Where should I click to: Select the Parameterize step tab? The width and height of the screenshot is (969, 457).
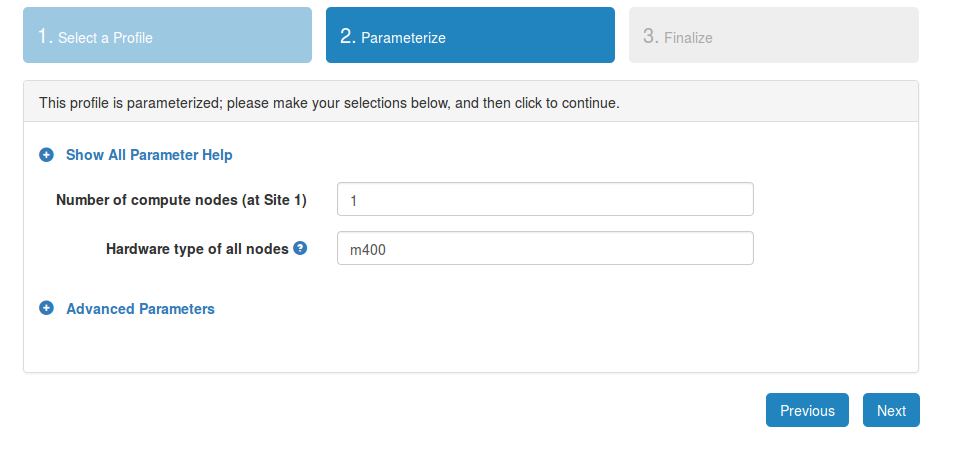[470, 35]
